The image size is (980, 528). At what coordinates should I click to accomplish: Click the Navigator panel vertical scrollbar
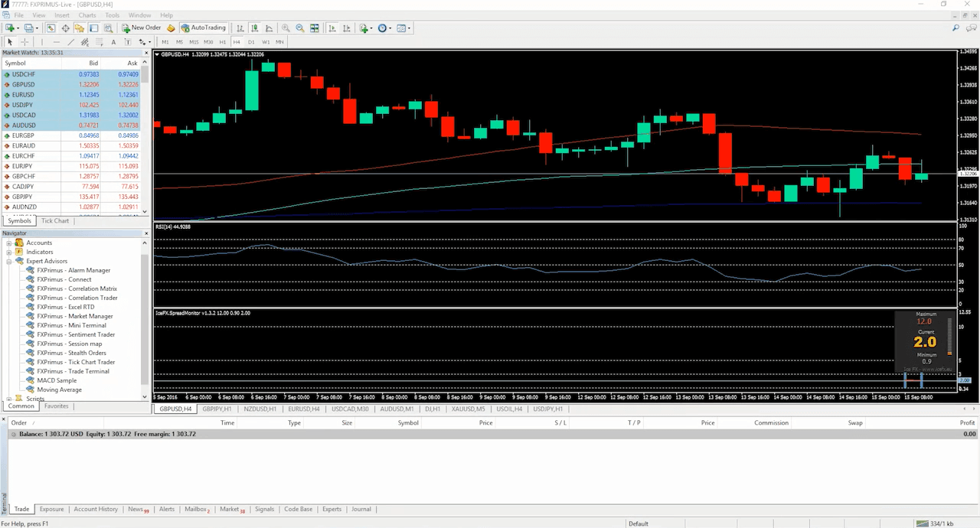click(x=146, y=321)
